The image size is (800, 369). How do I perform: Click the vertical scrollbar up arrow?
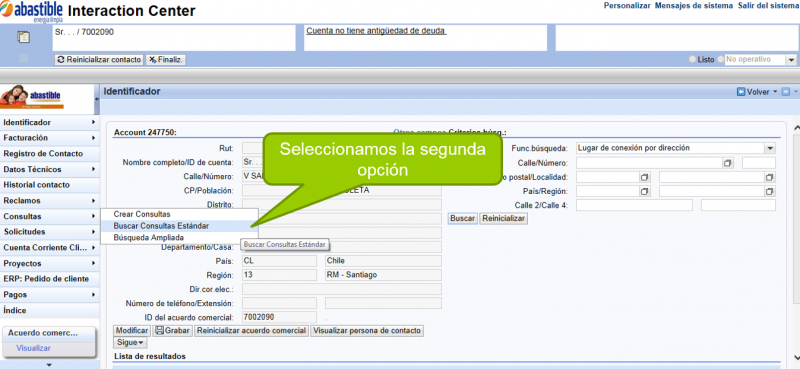tap(796, 128)
